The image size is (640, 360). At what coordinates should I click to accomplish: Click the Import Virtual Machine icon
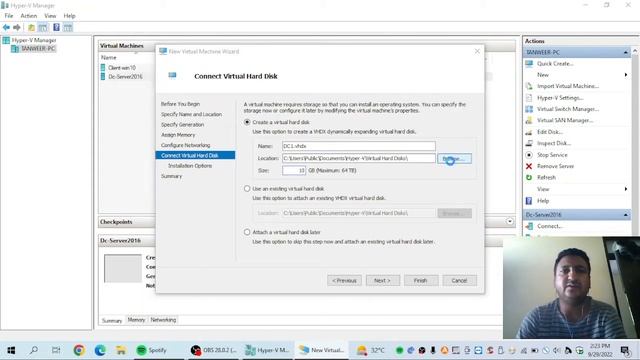(x=529, y=86)
